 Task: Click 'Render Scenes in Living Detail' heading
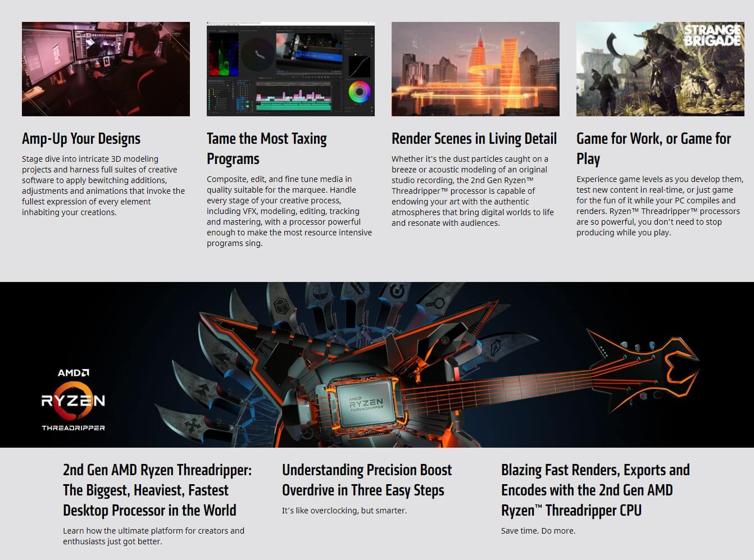point(474,139)
